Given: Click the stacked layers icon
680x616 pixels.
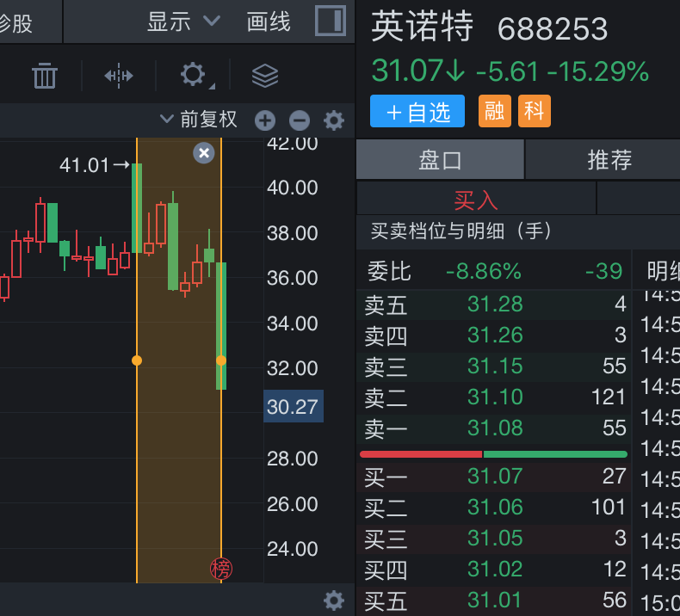Looking at the screenshot, I should [x=265, y=76].
